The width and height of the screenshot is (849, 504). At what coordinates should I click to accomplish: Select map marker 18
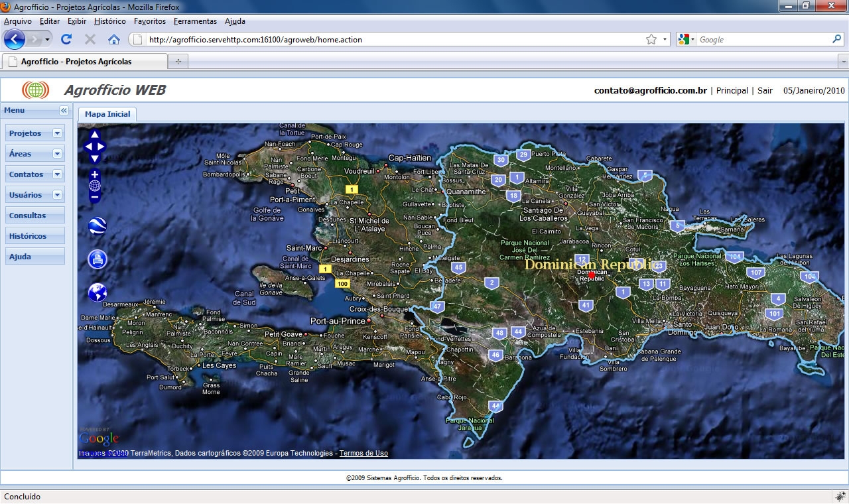coord(513,196)
